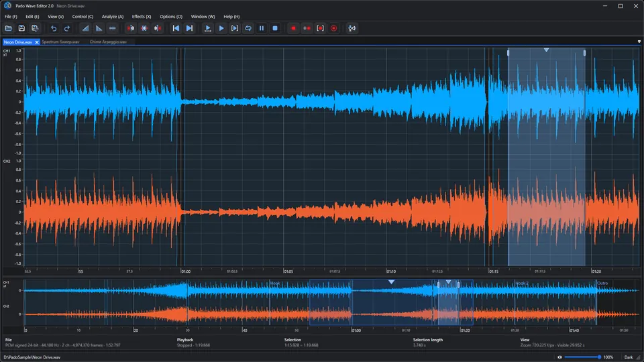
Task: Start playback with the Play button
Action: [x=221, y=28]
